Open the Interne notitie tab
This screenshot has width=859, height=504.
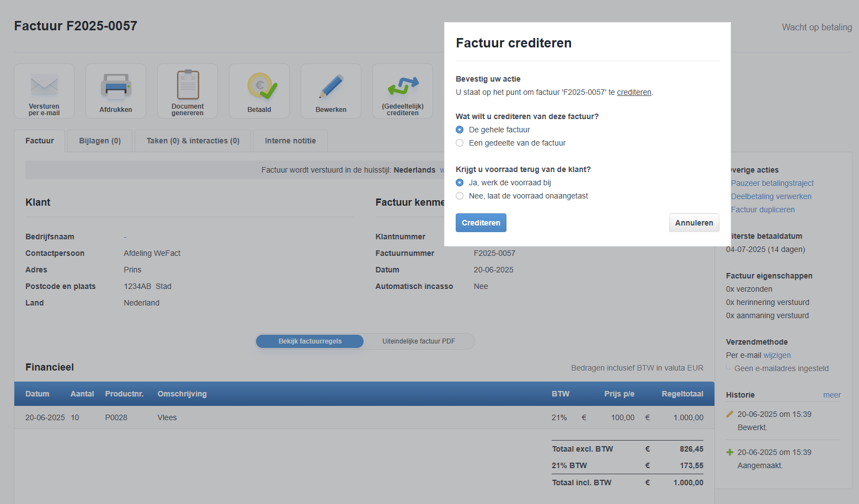pyautogui.click(x=290, y=141)
